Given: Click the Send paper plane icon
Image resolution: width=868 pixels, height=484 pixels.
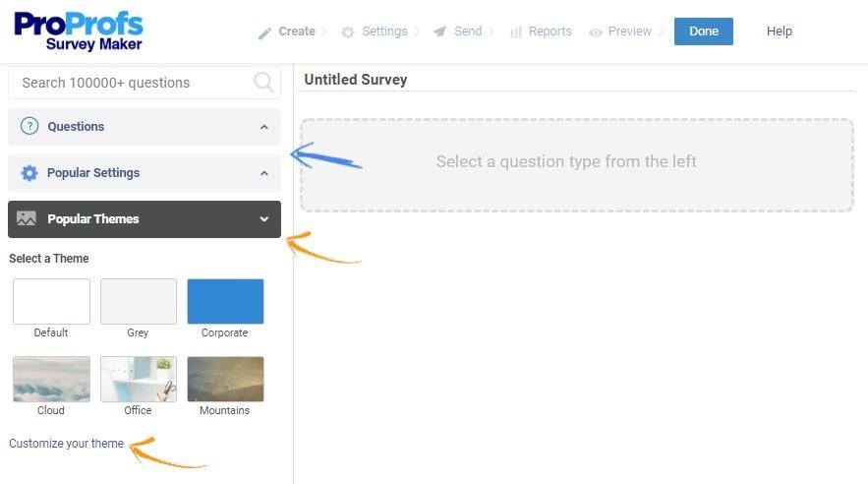Looking at the screenshot, I should coord(439,31).
